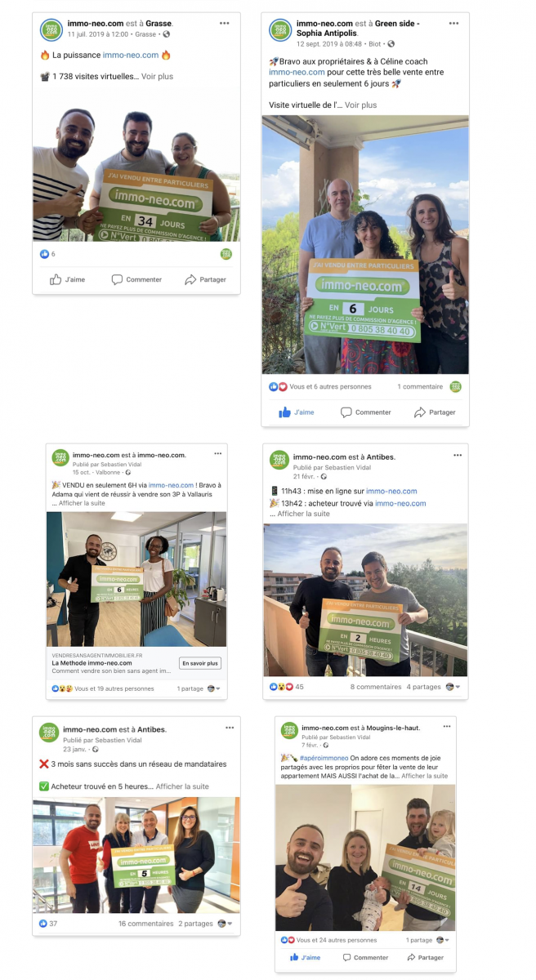Screen dimensions: 536x980
Task: Expand 'Voir plus' in the Grasse post
Action: coord(157,77)
